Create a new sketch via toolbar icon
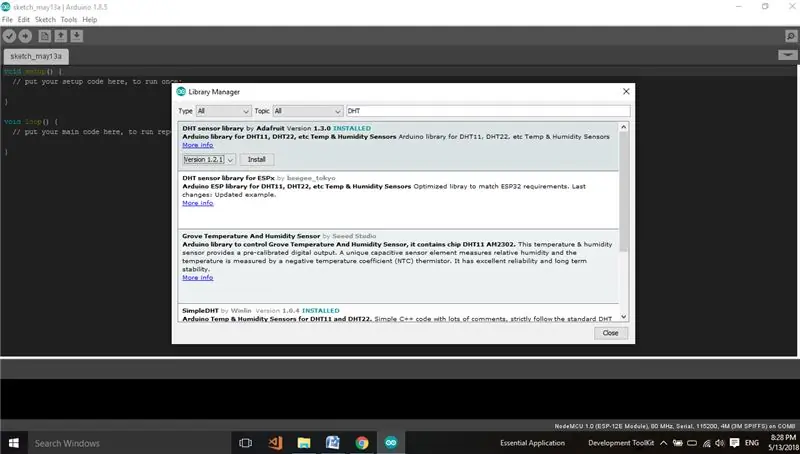 [x=44, y=36]
